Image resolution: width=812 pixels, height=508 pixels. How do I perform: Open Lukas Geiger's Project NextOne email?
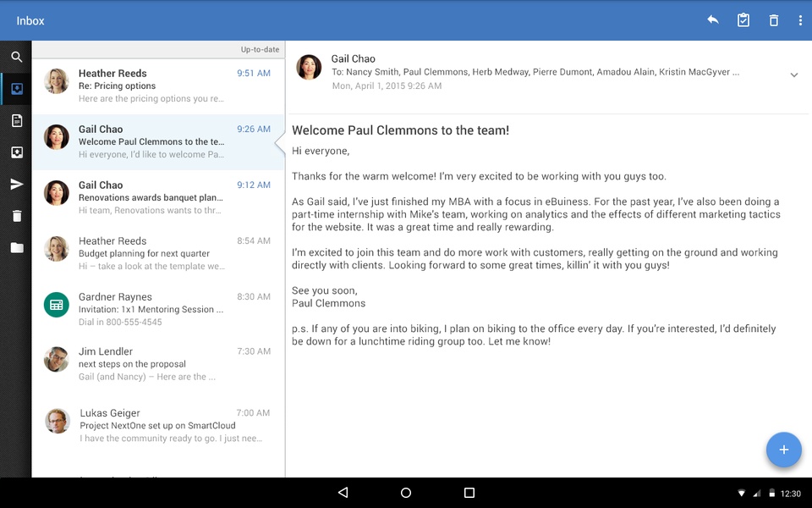(x=158, y=426)
